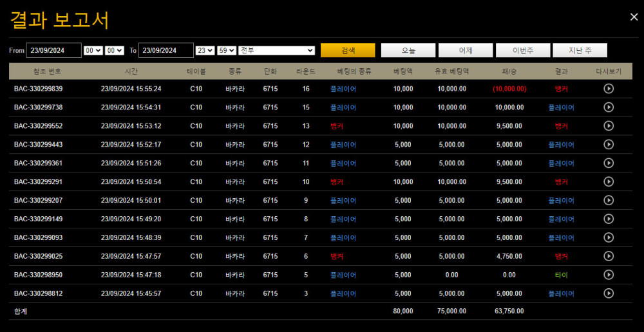Open the 전부 game type dropdown
This screenshot has height=332, width=644.
(276, 51)
